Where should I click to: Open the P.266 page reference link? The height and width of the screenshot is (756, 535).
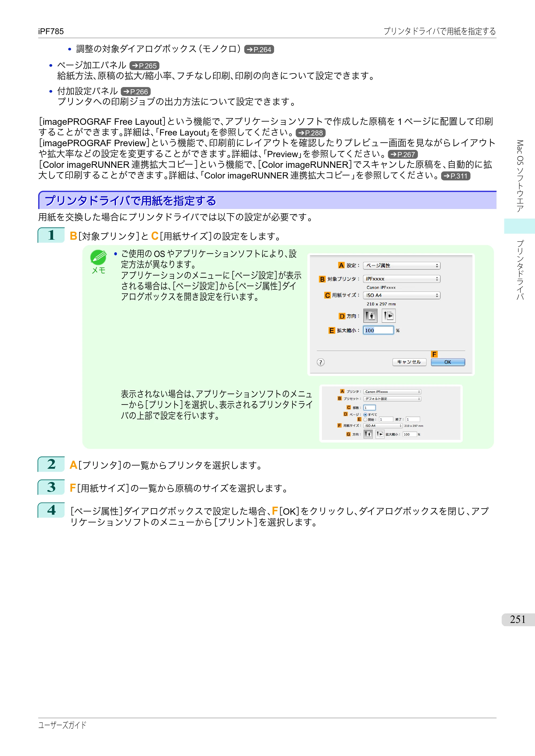pyautogui.click(x=136, y=92)
